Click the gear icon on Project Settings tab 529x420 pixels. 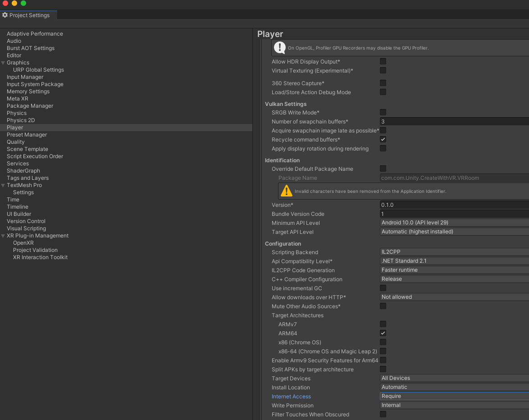pyautogui.click(x=5, y=15)
